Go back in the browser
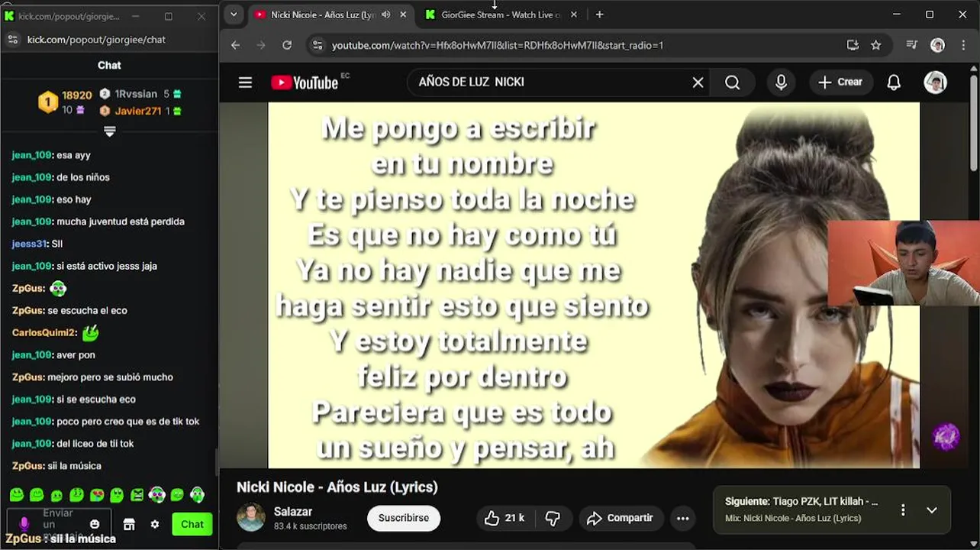 pyautogui.click(x=236, y=45)
